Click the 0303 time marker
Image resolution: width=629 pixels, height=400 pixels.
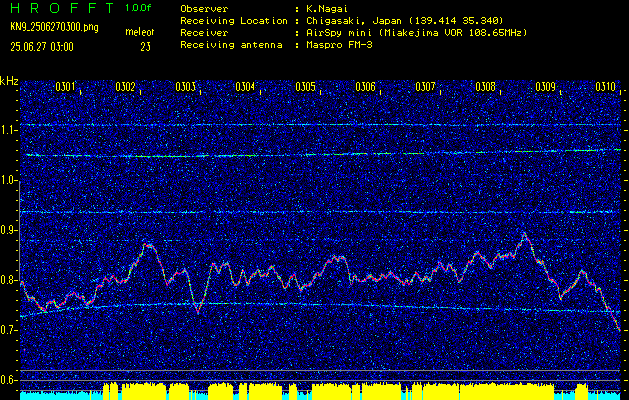point(185,86)
